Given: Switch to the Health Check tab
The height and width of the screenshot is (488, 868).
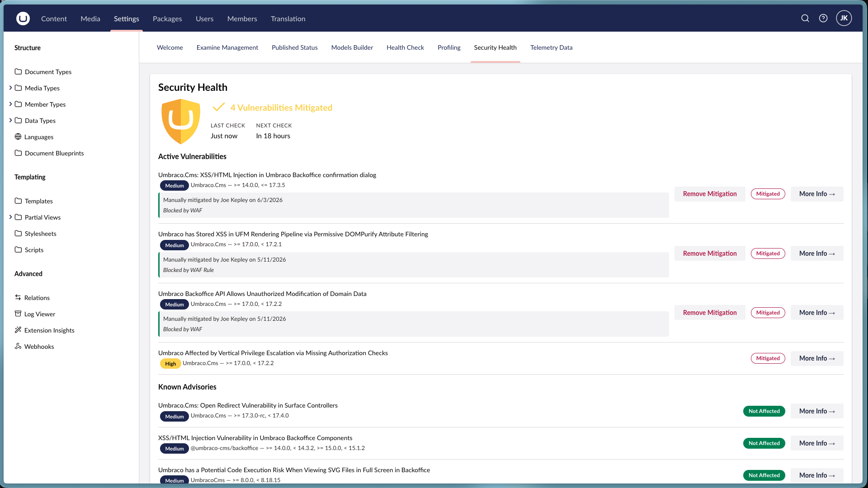Looking at the screenshot, I should point(405,47).
